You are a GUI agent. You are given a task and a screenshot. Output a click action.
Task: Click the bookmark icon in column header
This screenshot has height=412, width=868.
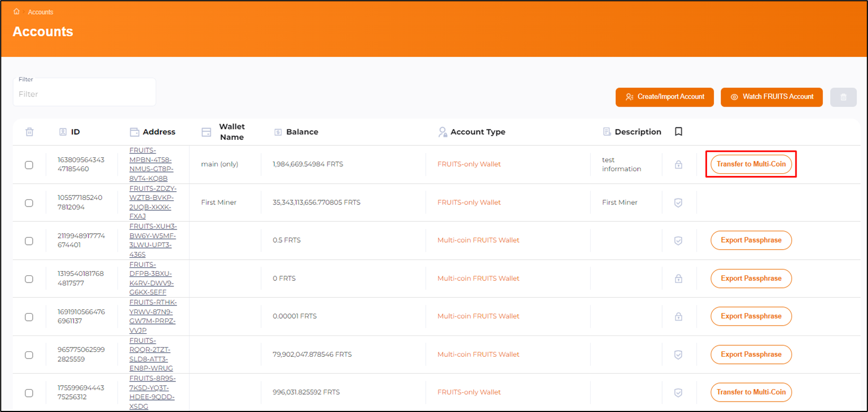pos(679,132)
